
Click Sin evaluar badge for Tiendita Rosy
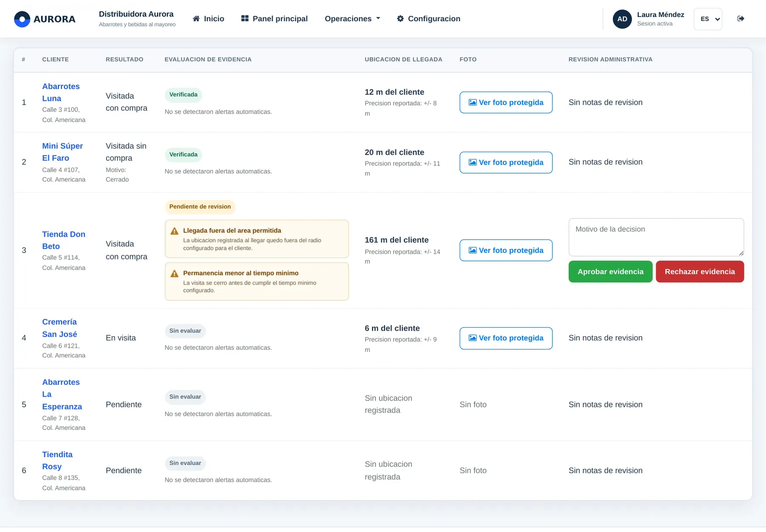tap(185, 463)
